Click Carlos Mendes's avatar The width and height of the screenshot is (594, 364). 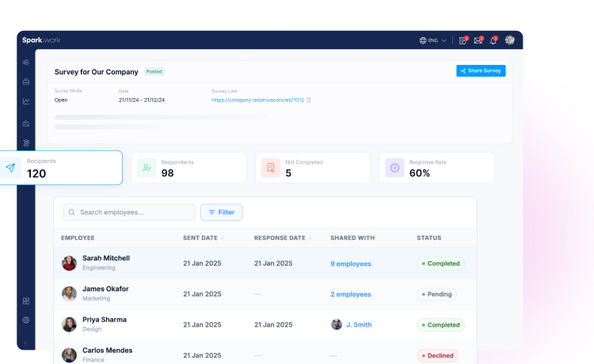tap(69, 355)
